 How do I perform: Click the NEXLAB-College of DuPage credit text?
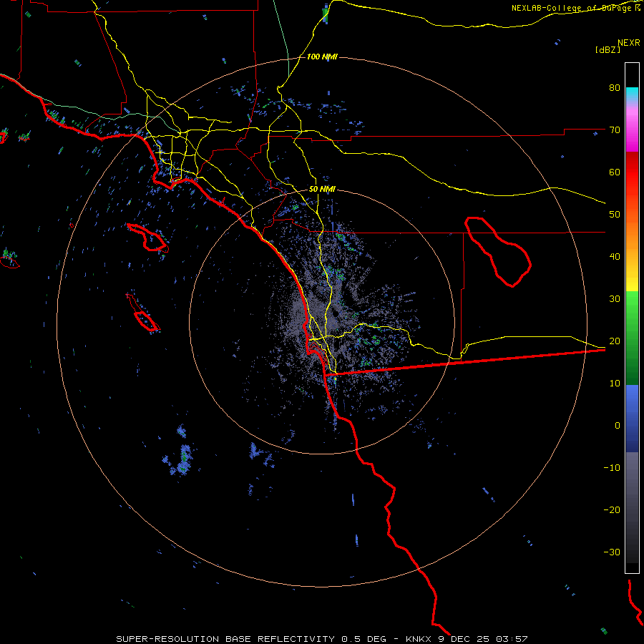click(x=575, y=8)
